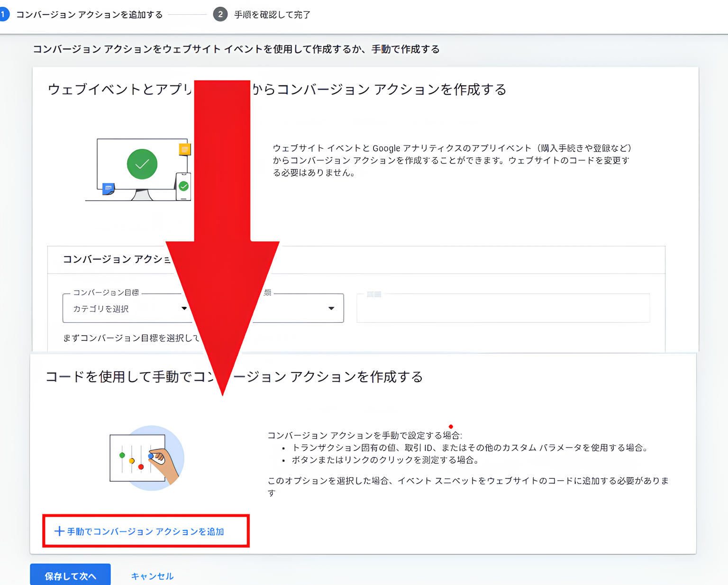Expand the コンバージョン目標 category selector arrow
The image size is (728, 585).
(x=184, y=308)
